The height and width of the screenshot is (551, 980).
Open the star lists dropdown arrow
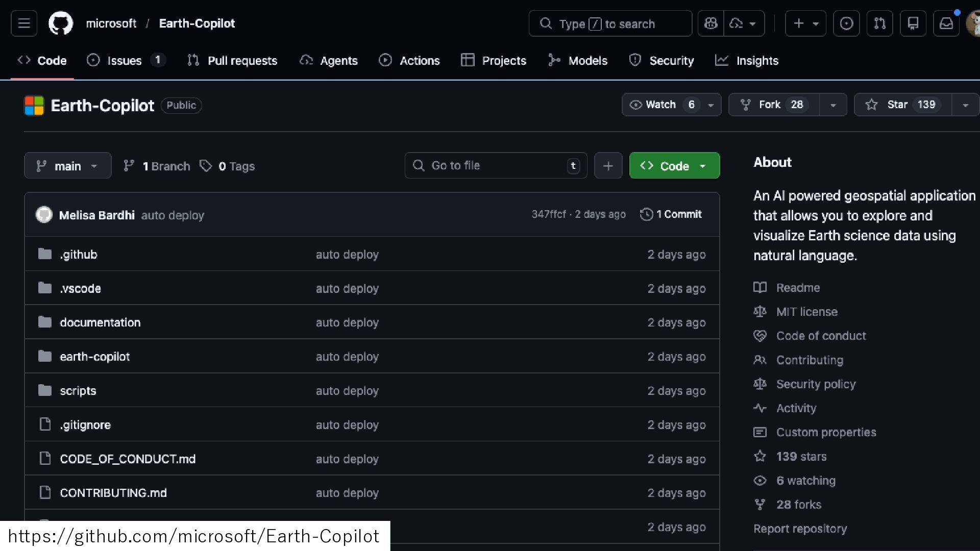tap(965, 105)
